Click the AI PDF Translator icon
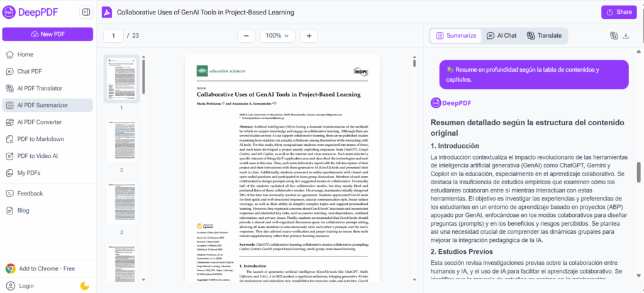Screen dimensions: 644x293 (10, 88)
